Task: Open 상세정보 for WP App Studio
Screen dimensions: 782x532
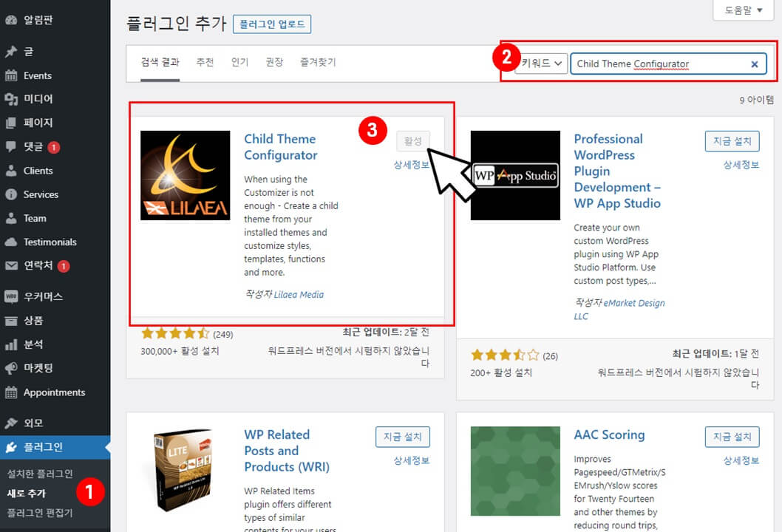Action: point(741,165)
